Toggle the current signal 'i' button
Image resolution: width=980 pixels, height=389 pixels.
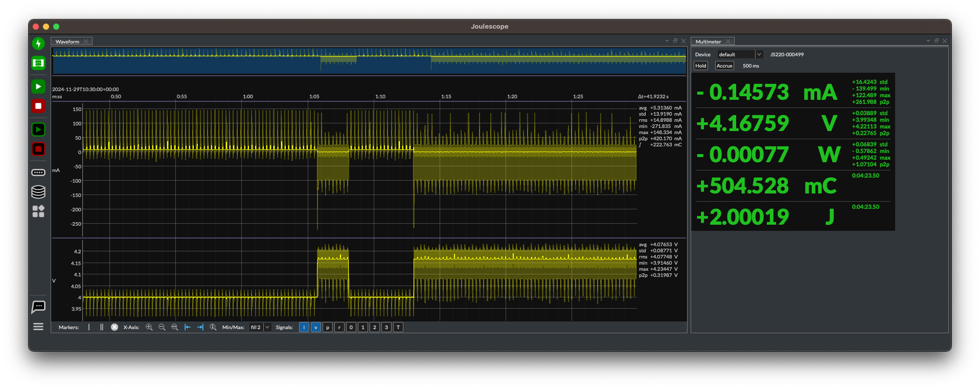(304, 327)
